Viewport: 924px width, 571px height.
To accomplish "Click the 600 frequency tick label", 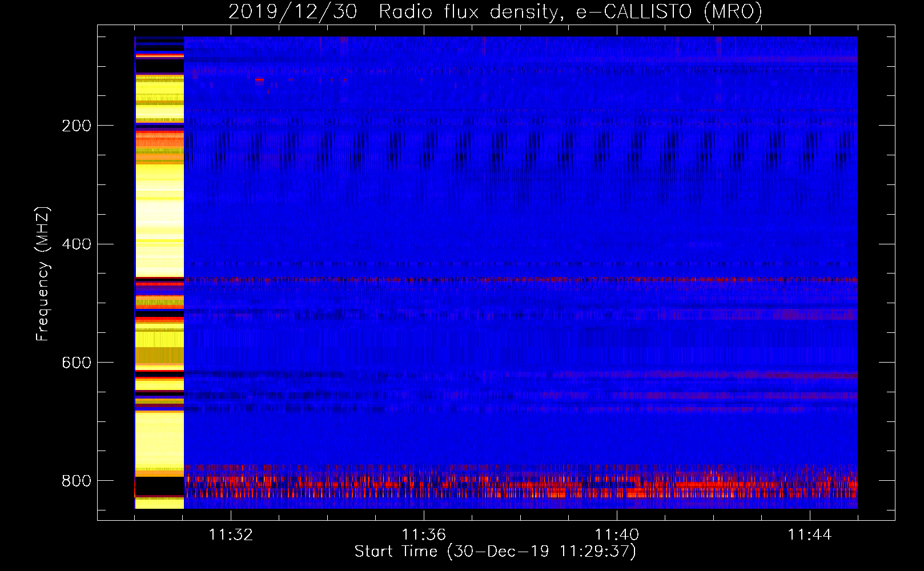I will 77,363.
